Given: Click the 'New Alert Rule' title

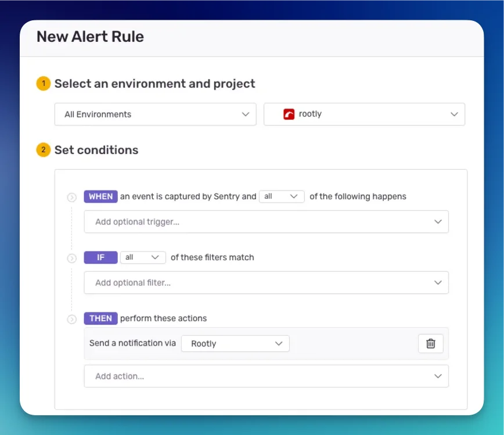Looking at the screenshot, I should pyautogui.click(x=90, y=37).
